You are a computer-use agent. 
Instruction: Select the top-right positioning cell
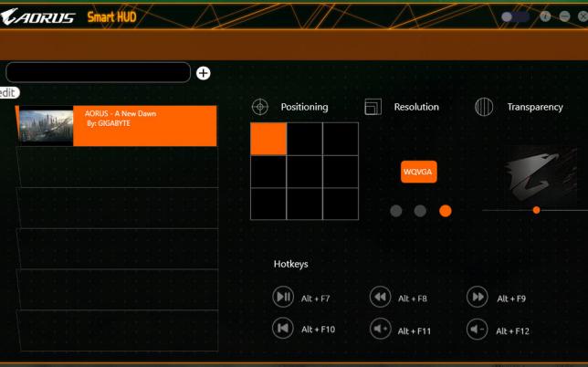point(341,139)
